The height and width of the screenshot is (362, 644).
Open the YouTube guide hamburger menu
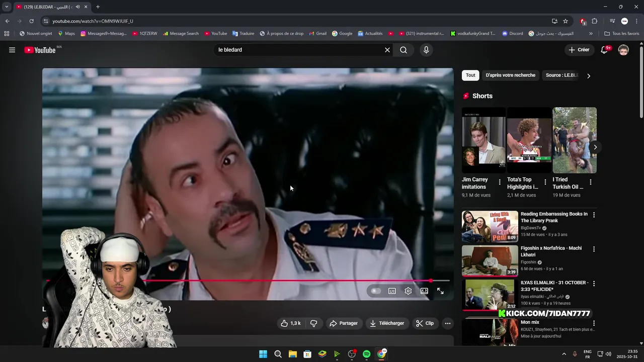point(12,50)
